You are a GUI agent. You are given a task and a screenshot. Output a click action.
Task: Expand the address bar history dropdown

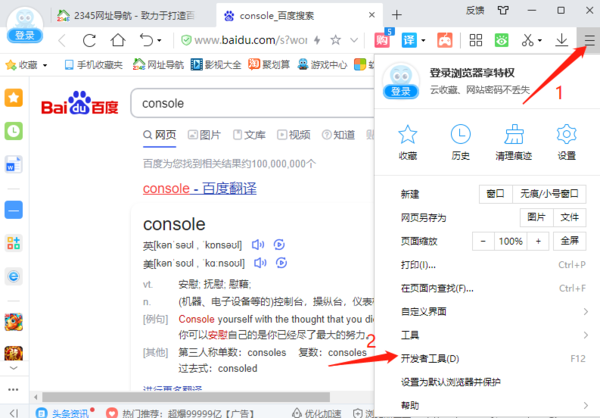[354, 40]
